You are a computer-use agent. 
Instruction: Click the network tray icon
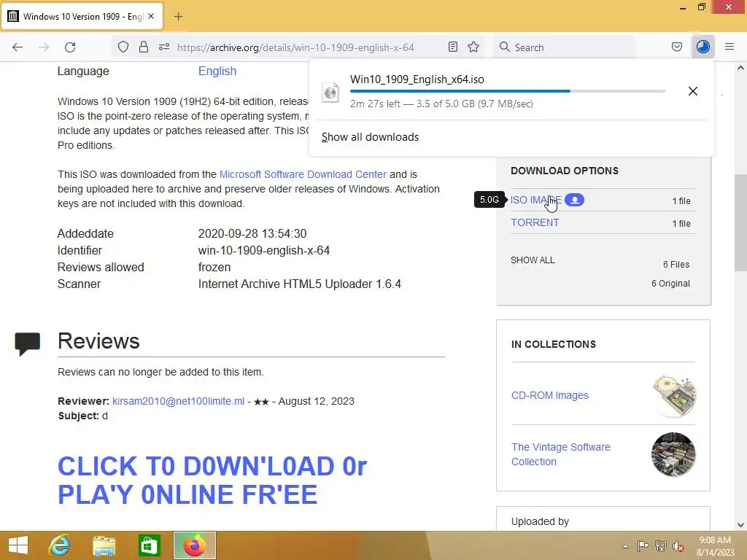(x=661, y=546)
